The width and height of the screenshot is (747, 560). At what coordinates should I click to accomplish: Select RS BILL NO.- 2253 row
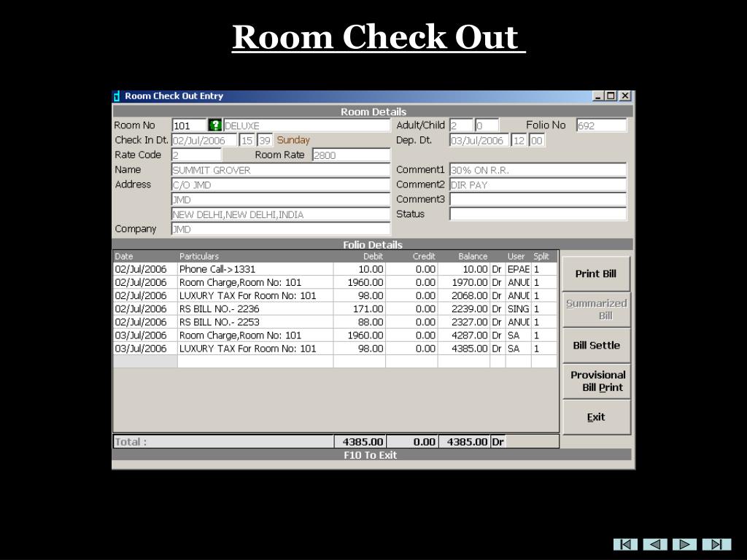click(x=335, y=322)
